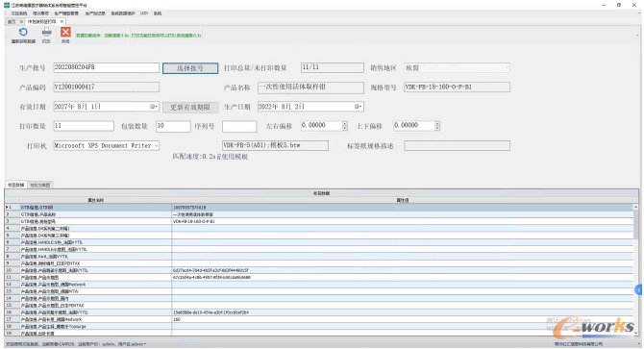Click the 选择批号 button
644x349 pixels.
point(190,68)
